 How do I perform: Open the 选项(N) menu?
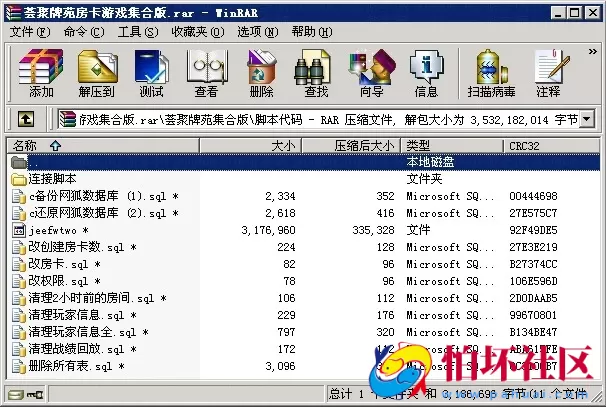257,32
